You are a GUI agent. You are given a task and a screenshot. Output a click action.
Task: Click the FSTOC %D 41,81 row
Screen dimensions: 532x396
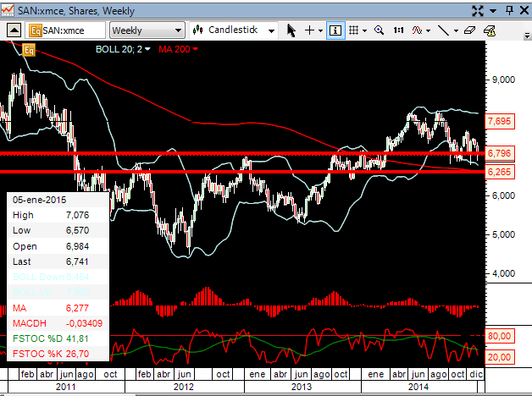point(58,338)
